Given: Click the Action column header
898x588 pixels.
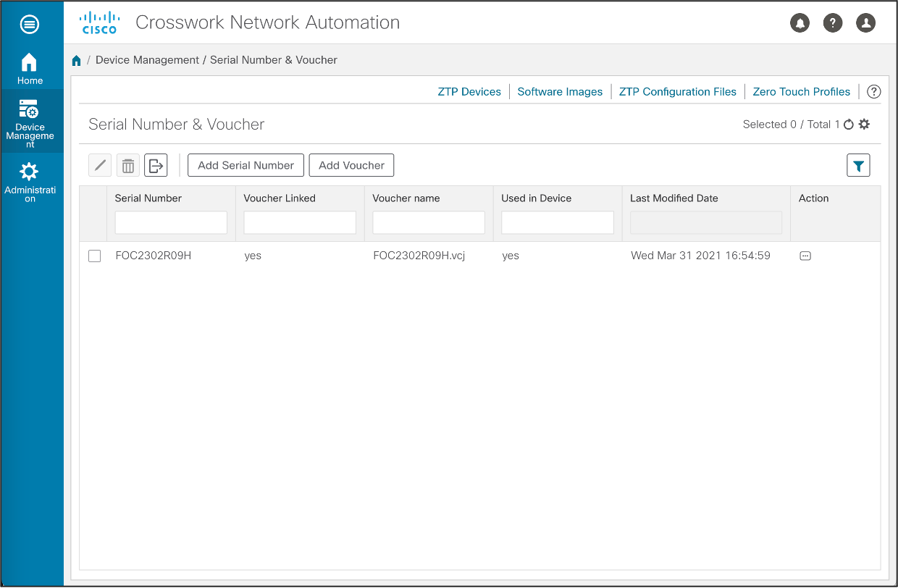Looking at the screenshot, I should (814, 198).
